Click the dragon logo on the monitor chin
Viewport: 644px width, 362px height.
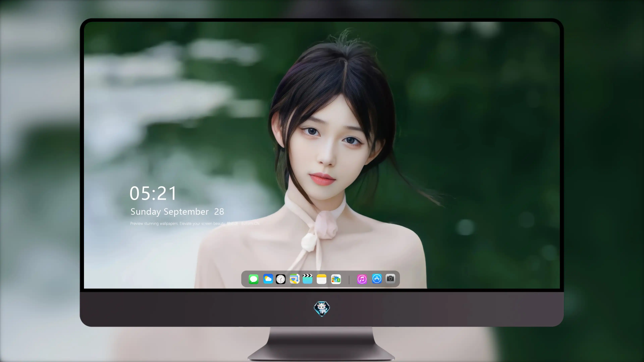click(x=322, y=309)
